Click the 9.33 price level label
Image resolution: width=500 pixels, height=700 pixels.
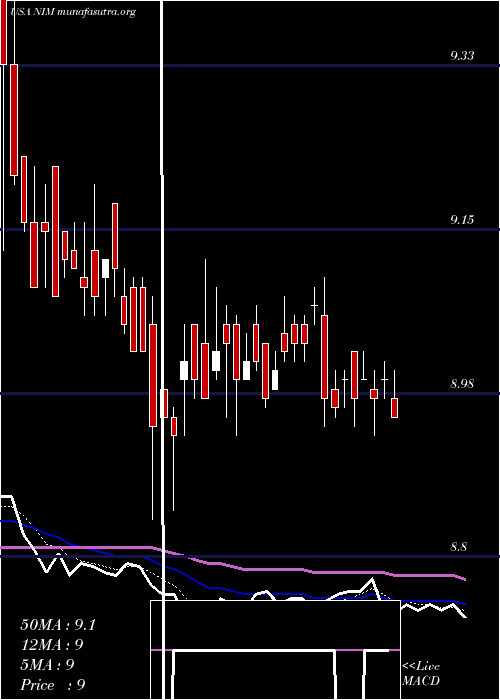[x=462, y=56]
